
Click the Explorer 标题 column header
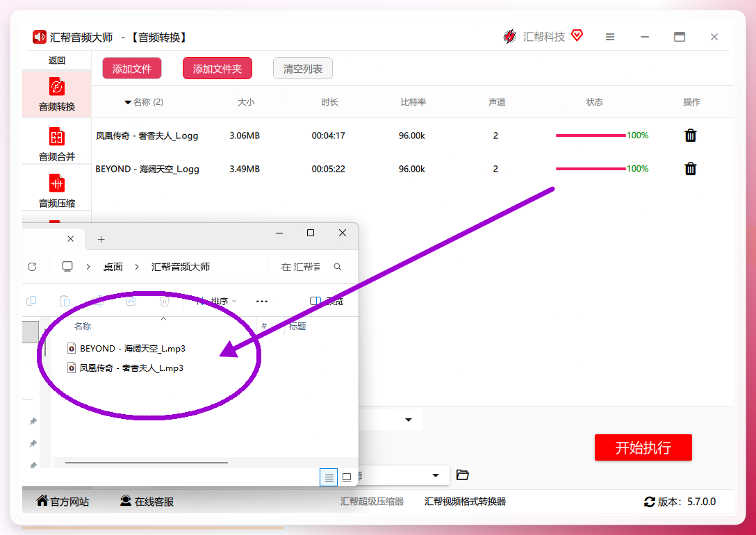click(297, 327)
